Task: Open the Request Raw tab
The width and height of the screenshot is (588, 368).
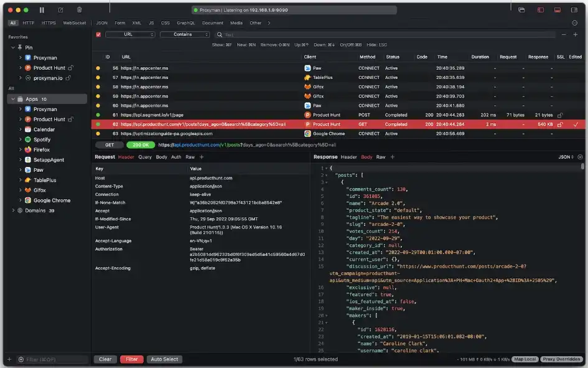Action: click(190, 157)
